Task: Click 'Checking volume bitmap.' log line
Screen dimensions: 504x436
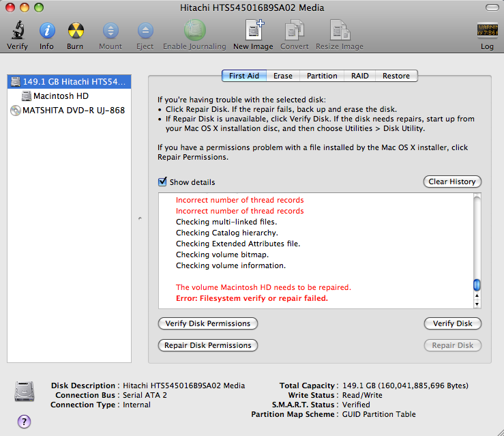Action: [222, 255]
